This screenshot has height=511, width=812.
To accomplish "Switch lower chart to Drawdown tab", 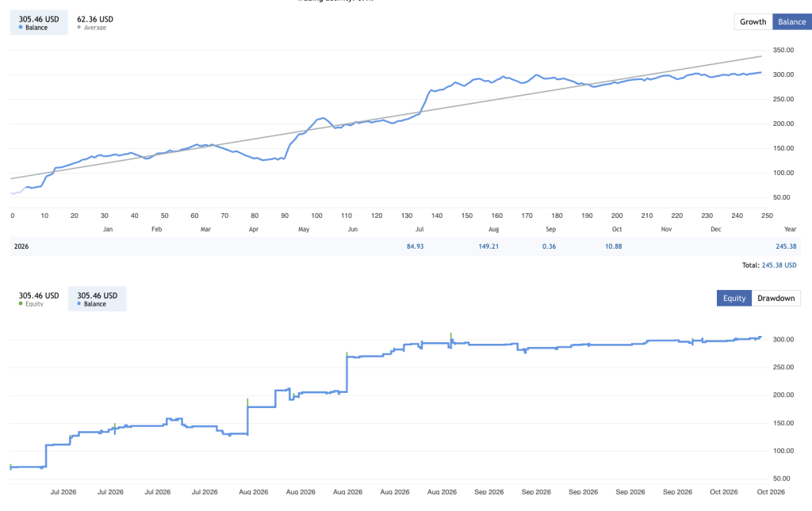I will coord(776,298).
